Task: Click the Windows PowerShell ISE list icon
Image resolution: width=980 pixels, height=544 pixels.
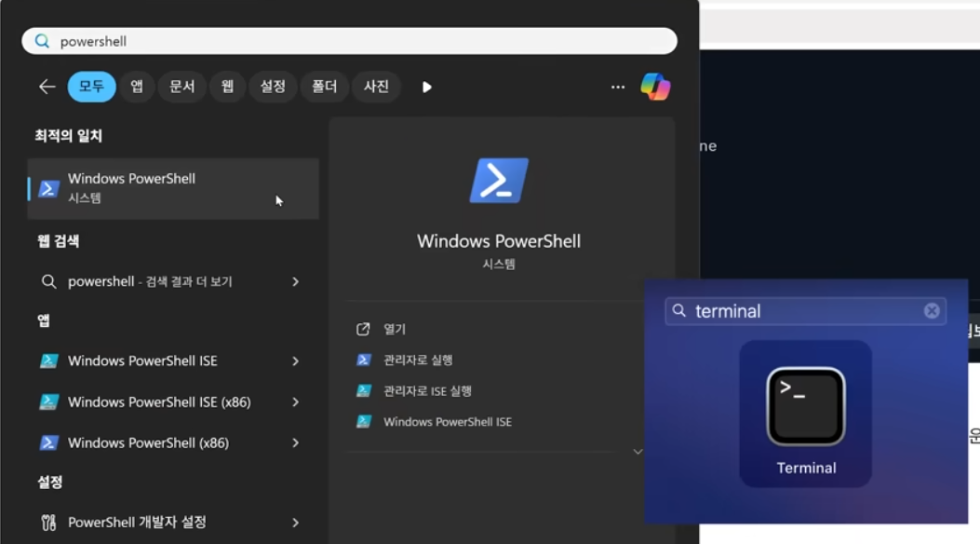Action: point(48,360)
